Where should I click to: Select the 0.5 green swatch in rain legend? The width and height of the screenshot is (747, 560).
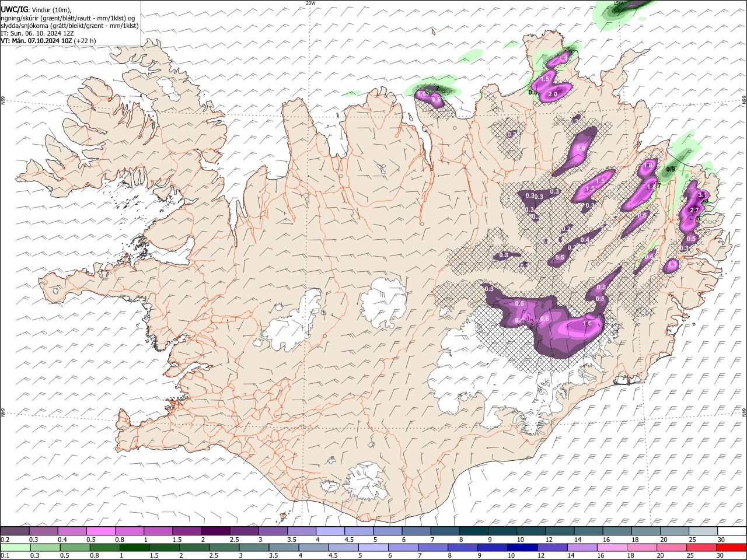click(x=75, y=547)
